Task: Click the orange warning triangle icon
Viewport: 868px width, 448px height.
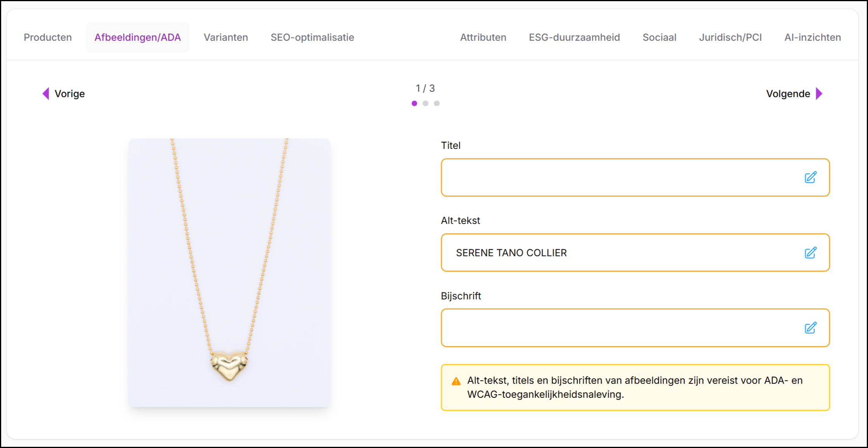Action: (x=456, y=381)
